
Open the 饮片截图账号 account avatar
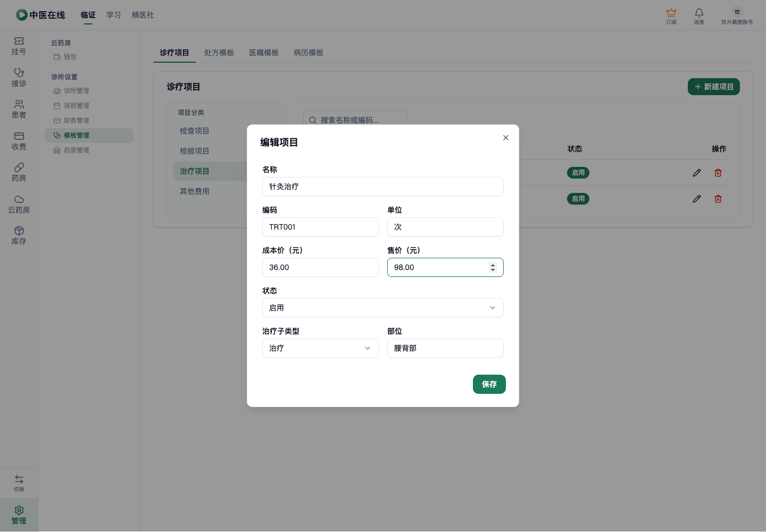tap(737, 16)
